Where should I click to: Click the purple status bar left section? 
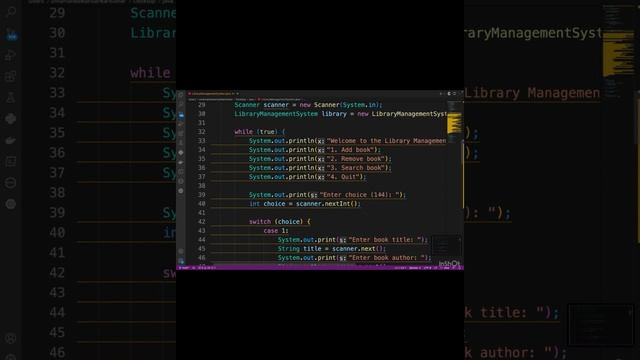click(197, 268)
